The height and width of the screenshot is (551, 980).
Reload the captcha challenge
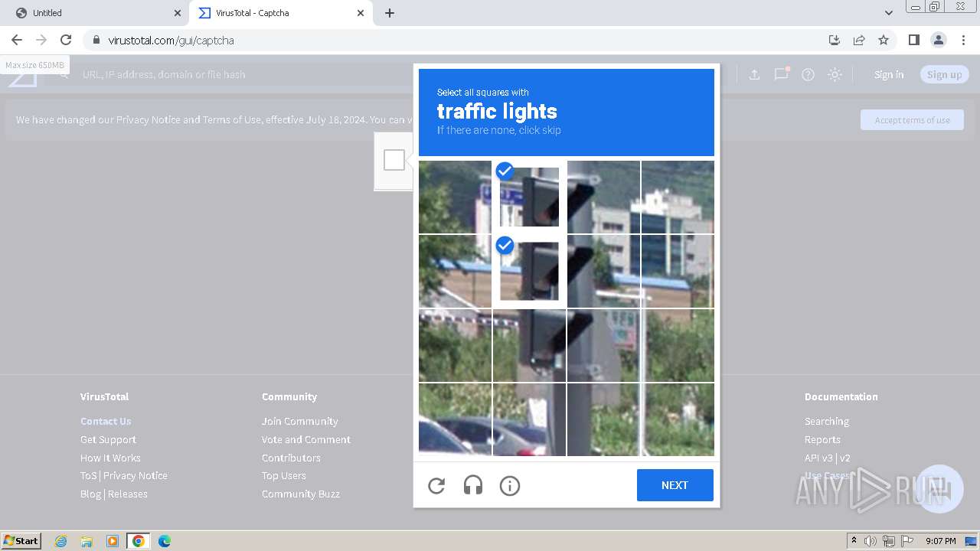436,485
